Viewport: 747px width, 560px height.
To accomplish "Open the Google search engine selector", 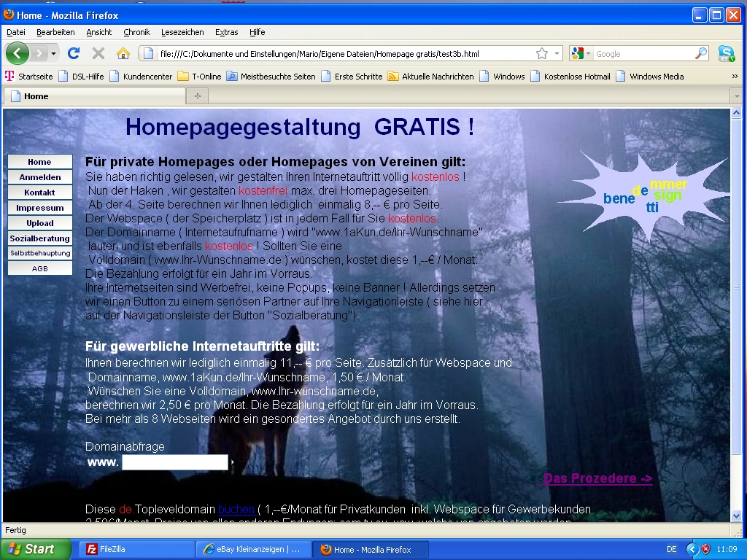I will pyautogui.click(x=581, y=54).
